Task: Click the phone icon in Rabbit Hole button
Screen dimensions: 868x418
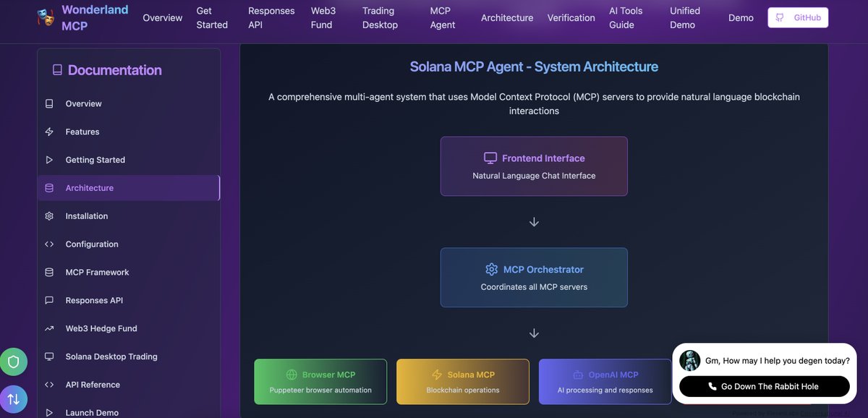Action: coord(712,387)
